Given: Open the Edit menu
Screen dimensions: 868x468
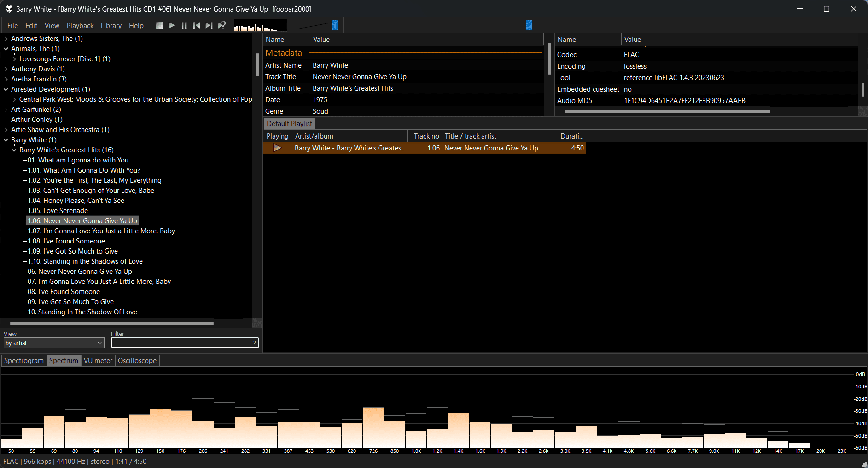Looking at the screenshot, I should coord(31,26).
